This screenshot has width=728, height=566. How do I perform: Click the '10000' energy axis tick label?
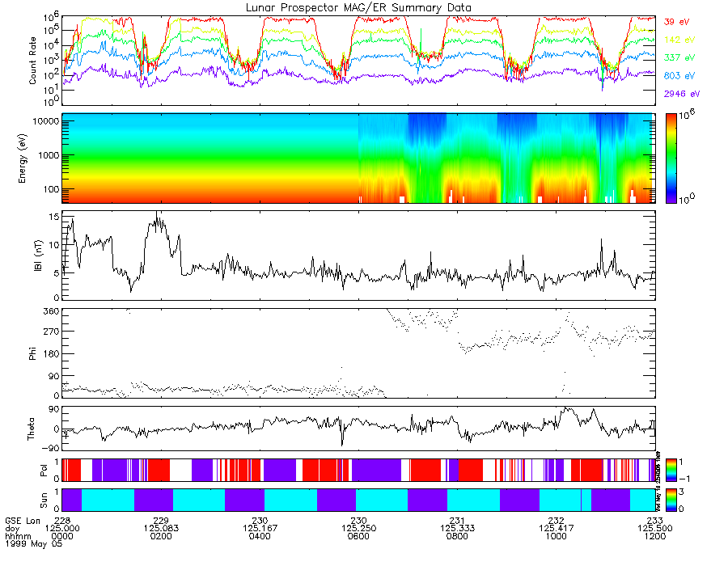coord(44,121)
